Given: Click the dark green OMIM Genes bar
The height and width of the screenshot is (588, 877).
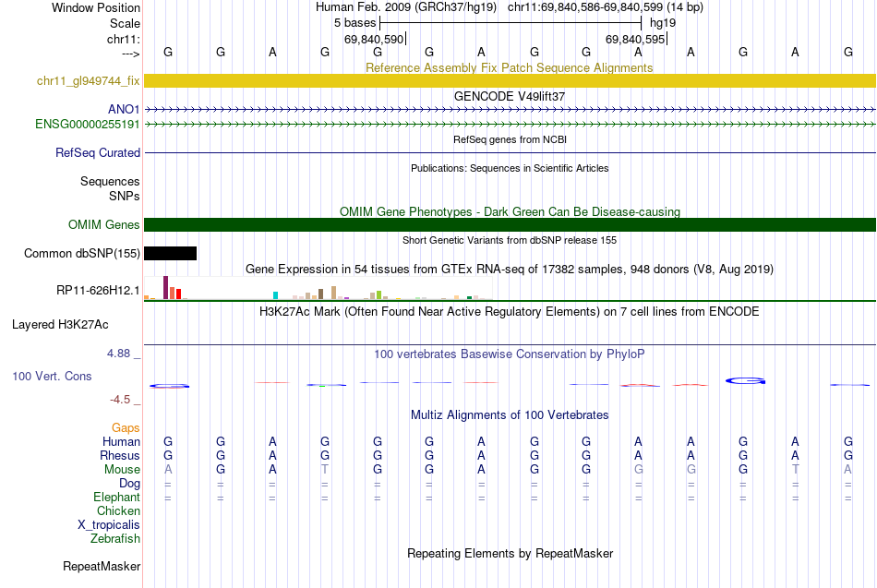Looking at the screenshot, I should 511,224.
